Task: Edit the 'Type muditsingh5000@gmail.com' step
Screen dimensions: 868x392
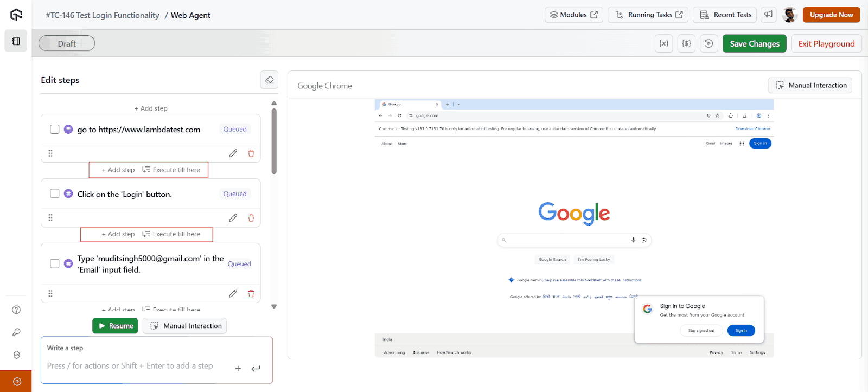Action: coord(233,293)
